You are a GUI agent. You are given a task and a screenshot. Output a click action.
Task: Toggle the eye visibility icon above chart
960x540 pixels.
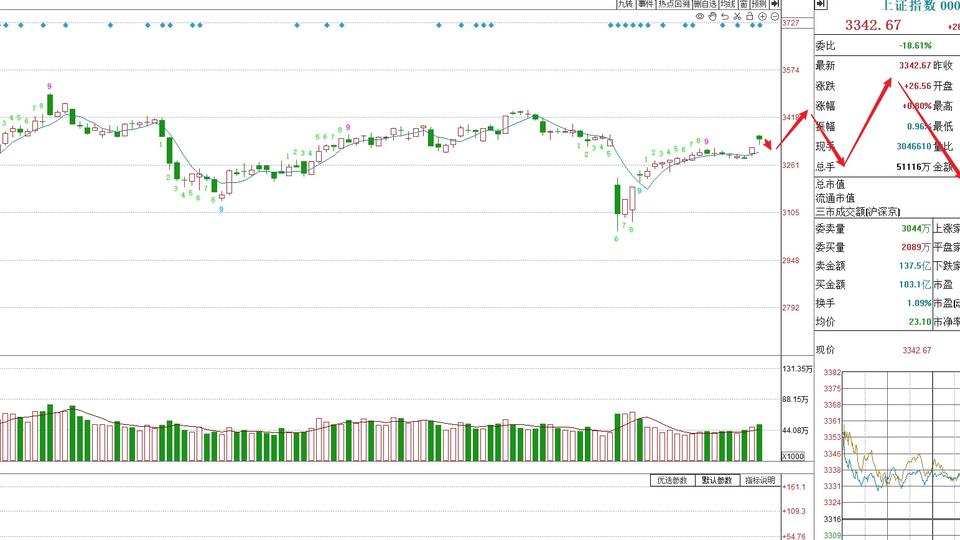tap(700, 17)
